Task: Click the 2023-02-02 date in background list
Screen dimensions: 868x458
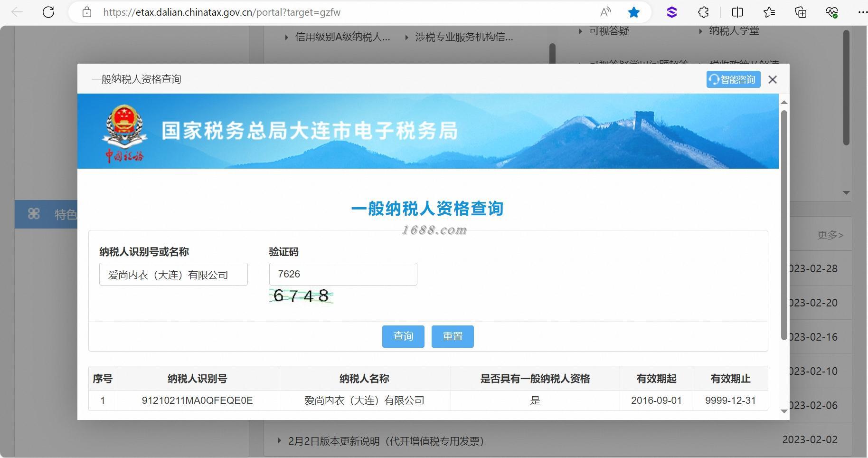Action: pyautogui.click(x=810, y=439)
